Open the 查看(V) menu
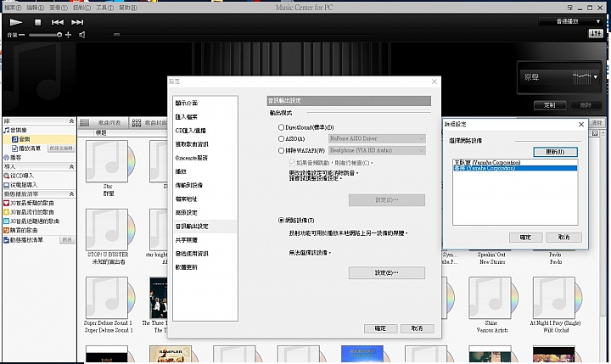This screenshot has height=364, width=611. tap(59, 8)
